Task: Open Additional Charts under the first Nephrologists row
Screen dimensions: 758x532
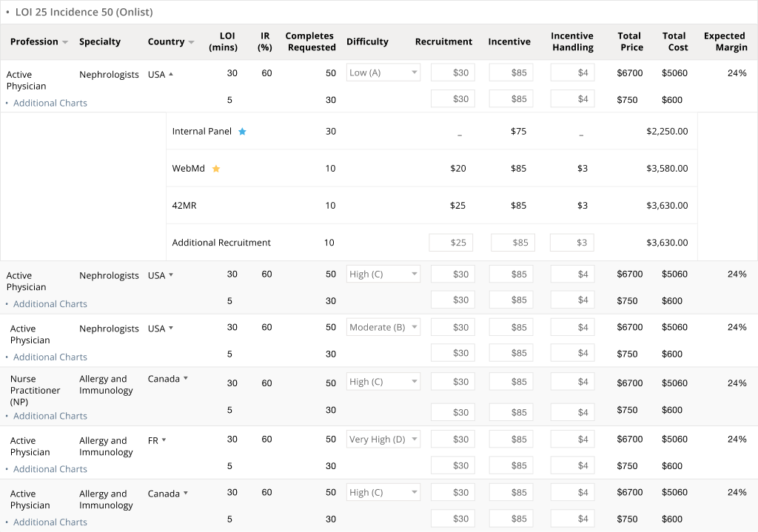Action: tap(50, 103)
